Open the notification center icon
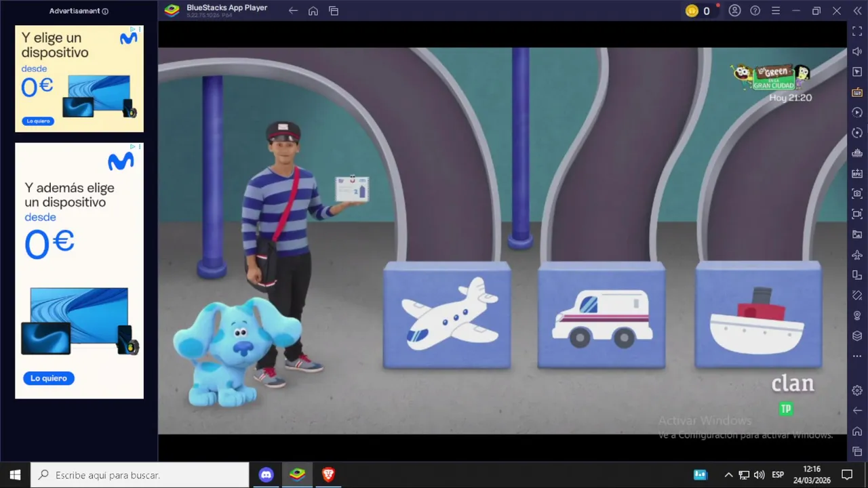Screen dimensions: 868x488 coord(847,475)
